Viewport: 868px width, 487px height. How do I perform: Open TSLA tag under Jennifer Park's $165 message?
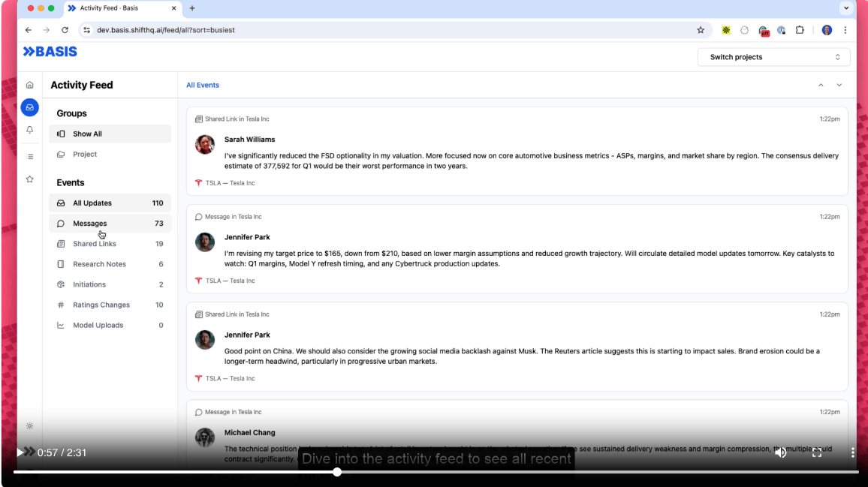tap(225, 281)
